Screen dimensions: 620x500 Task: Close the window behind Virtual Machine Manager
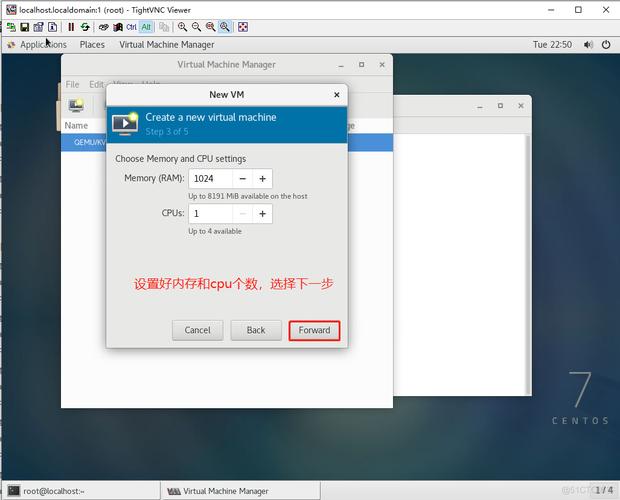pos(521,106)
